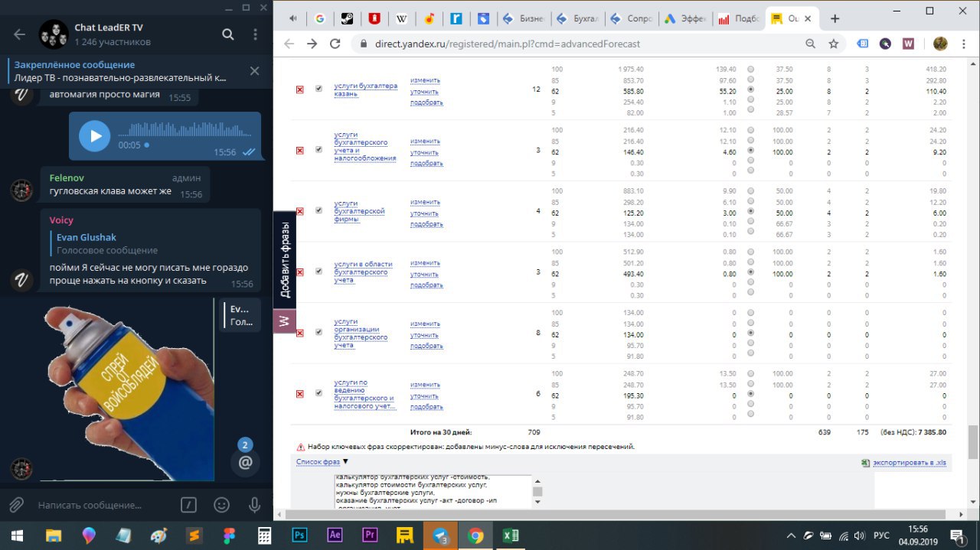Screen dimensions: 980x550
Task: Open bot commands slash icon
Action: [188, 505]
